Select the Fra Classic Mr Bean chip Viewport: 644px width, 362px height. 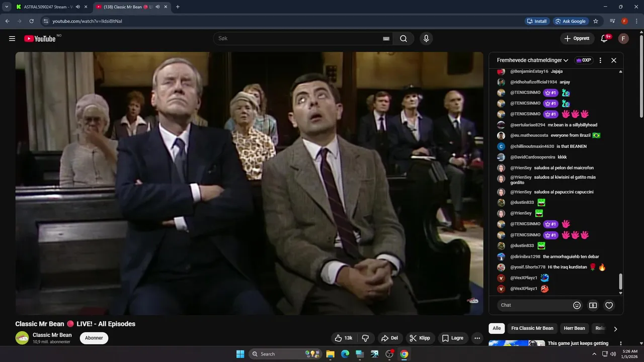pos(532,328)
